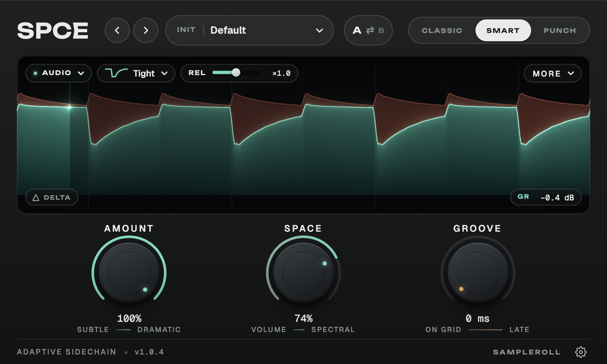Click the SAMPLEROLL brand link

[527, 352]
